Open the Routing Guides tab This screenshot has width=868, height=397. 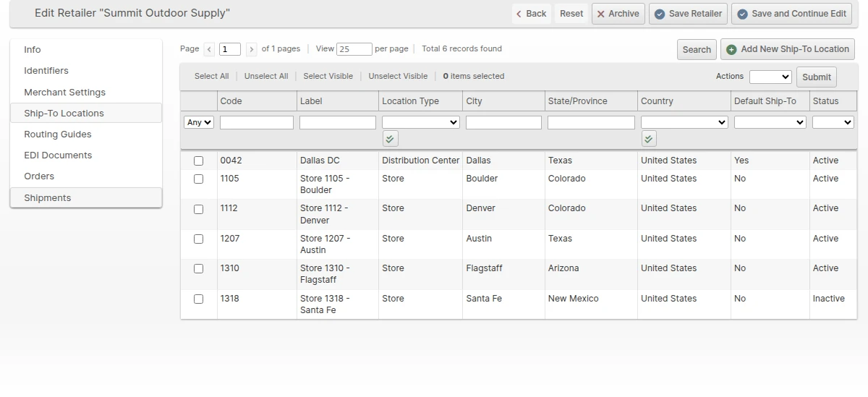[x=86, y=135]
